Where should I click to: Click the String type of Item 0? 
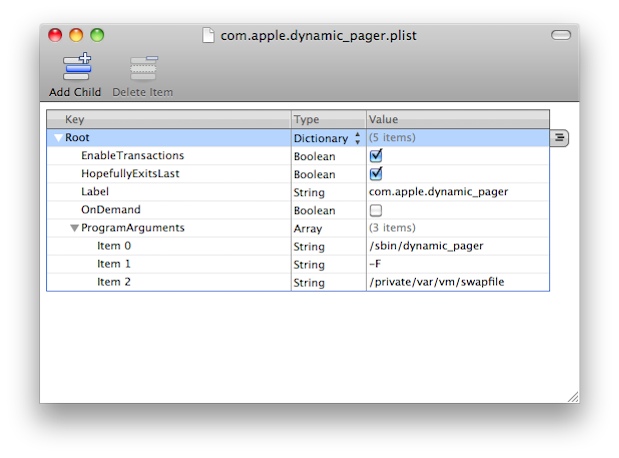coord(309,247)
